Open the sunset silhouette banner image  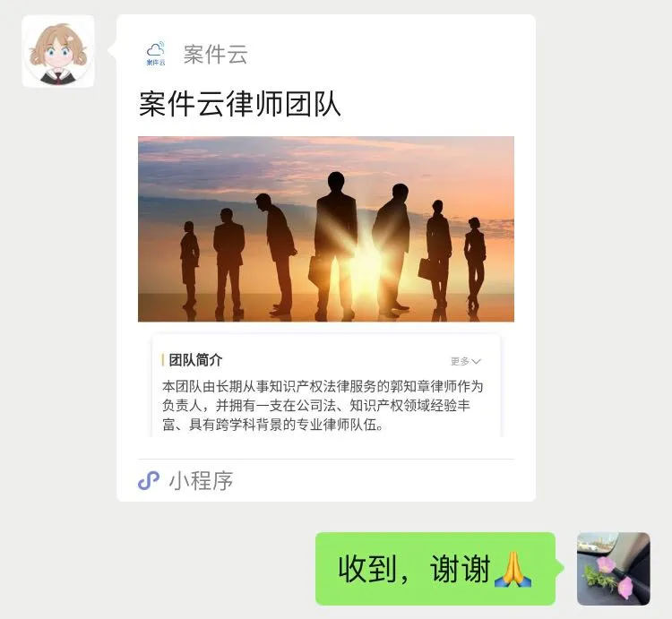coord(326,228)
